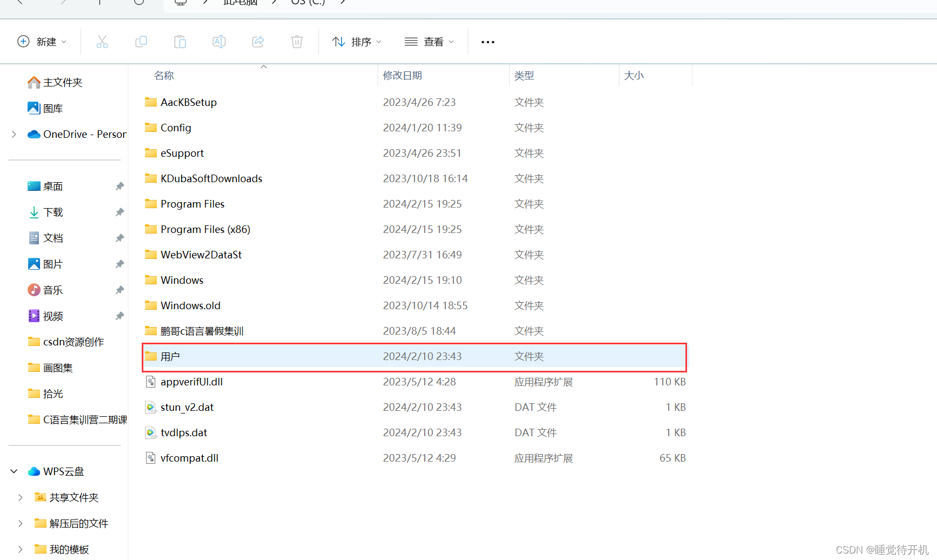Click 我的模板 folder in sidebar

62,549
